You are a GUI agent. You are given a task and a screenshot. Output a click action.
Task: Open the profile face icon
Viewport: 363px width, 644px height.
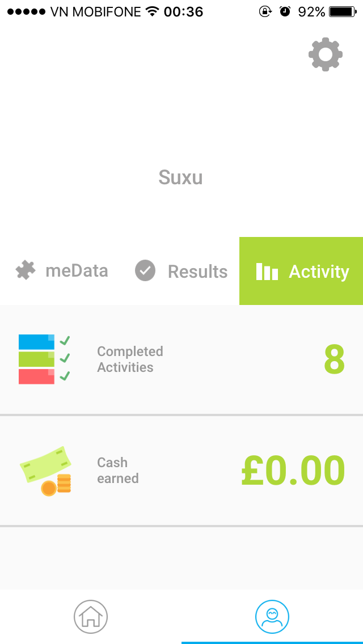coord(272,616)
